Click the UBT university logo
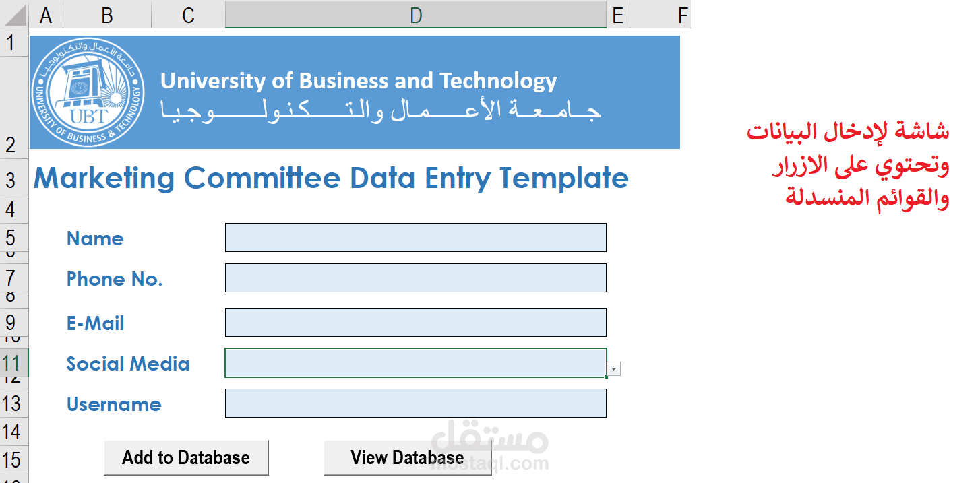 point(88,92)
